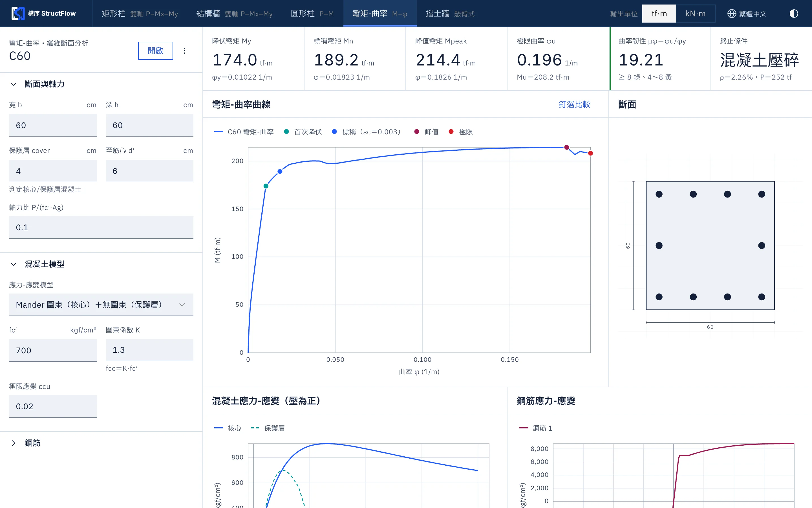Toggle dark mode contrast icon
The image size is (812, 508).
pyautogui.click(x=794, y=14)
